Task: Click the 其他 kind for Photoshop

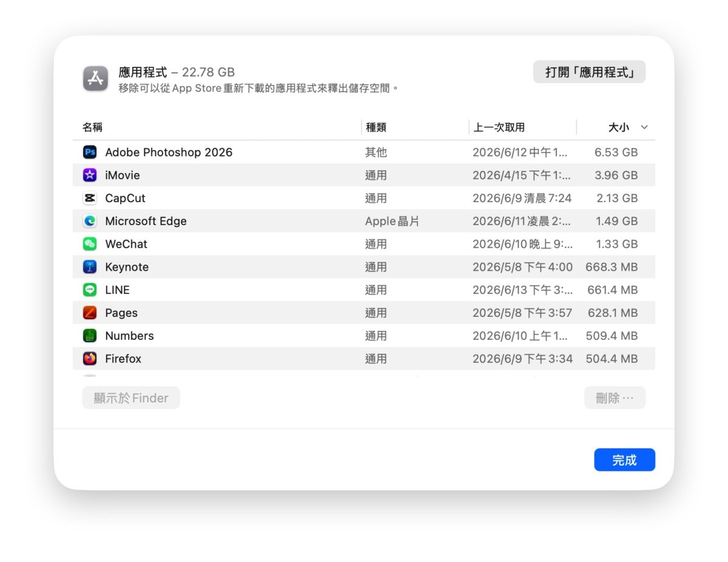Action: tap(376, 152)
